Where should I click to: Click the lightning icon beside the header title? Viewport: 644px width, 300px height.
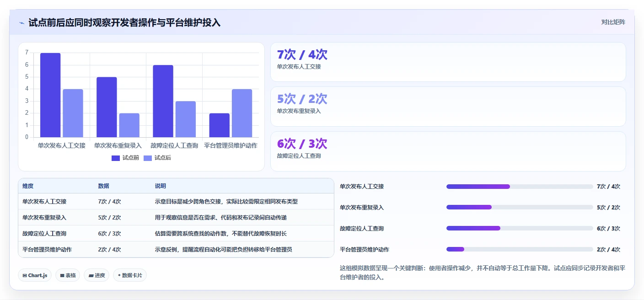click(x=21, y=23)
